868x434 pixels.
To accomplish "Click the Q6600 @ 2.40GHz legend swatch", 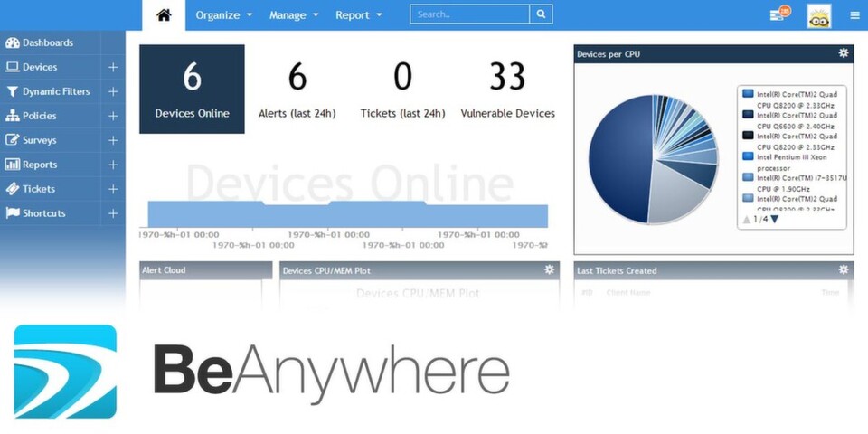I will click(748, 114).
